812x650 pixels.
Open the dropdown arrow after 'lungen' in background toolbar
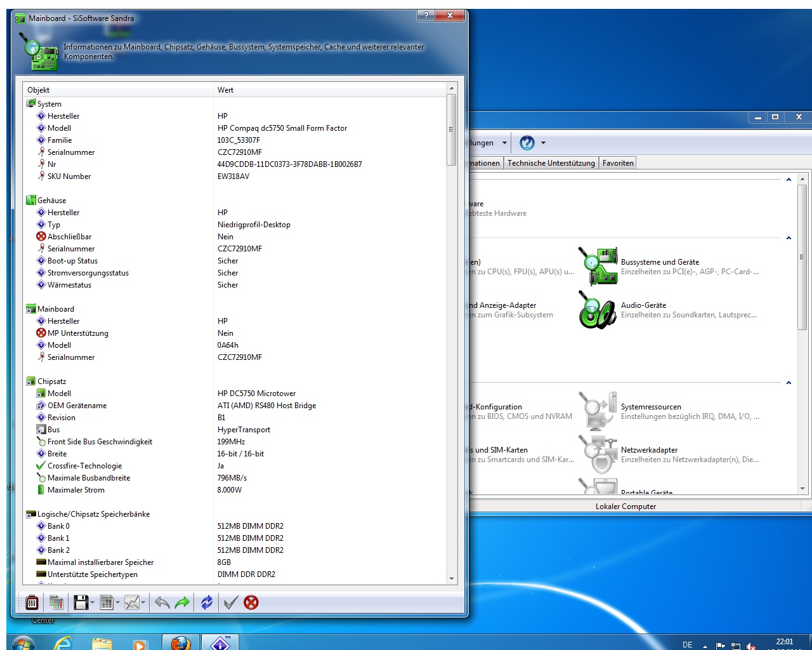tap(504, 143)
